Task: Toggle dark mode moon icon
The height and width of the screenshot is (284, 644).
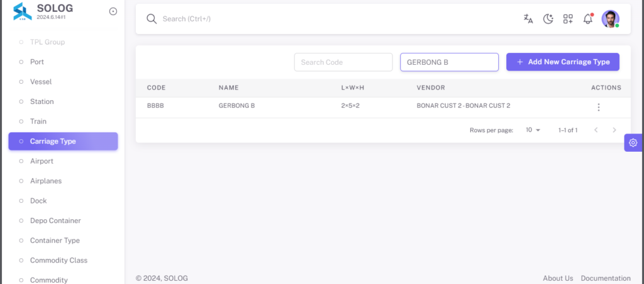Action: tap(548, 19)
